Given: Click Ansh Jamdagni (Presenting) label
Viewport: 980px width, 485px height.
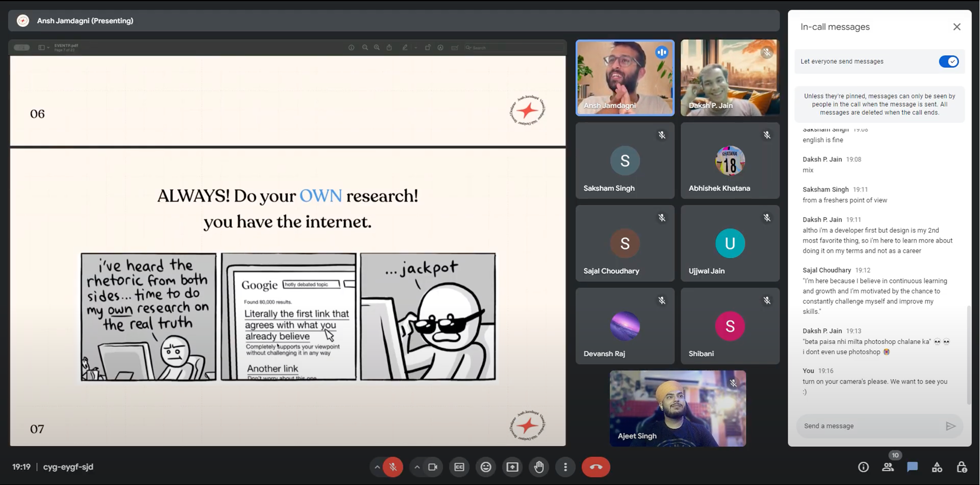Looking at the screenshot, I should tap(85, 21).
